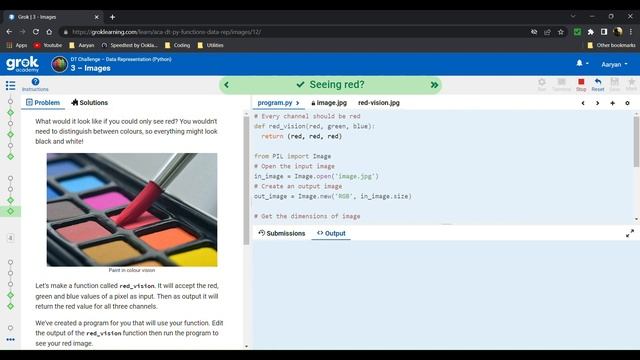This screenshot has height=360, width=640.
Task: Go to previous file tab arrow
Action: (x=583, y=103)
